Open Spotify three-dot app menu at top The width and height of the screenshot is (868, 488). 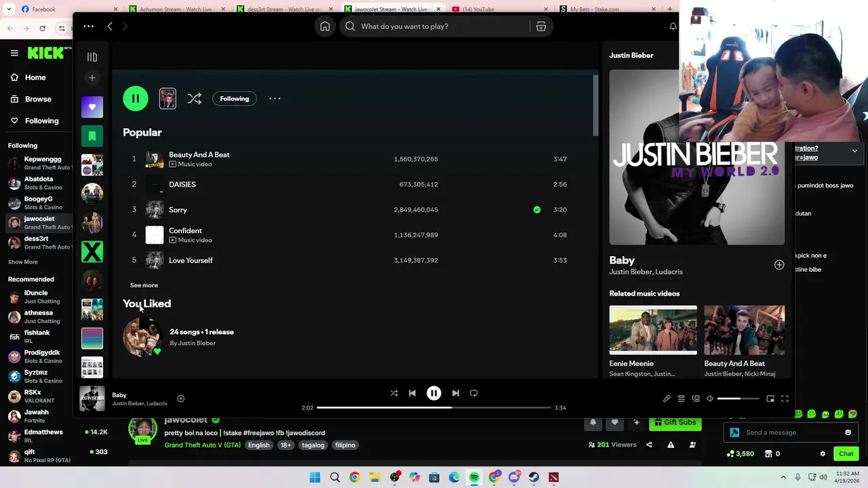click(88, 26)
